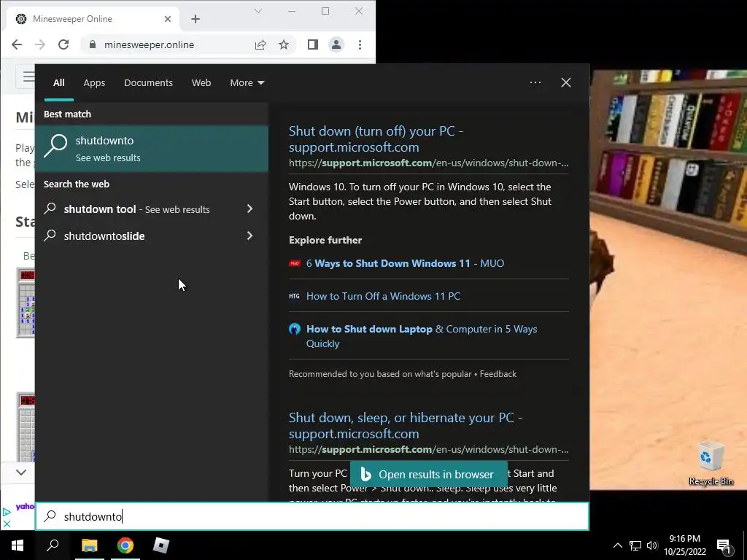Open the Windows Start menu
This screenshot has width=747, height=560.
click(18, 545)
